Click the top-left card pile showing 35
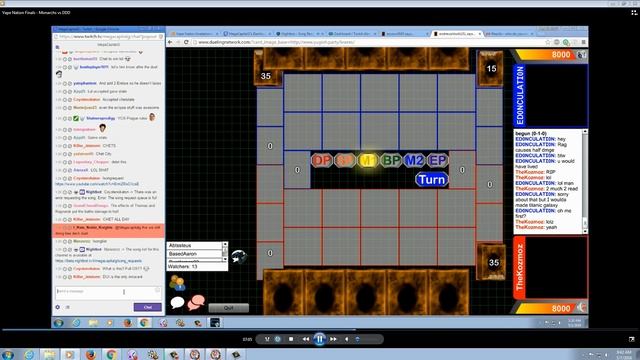 (x=267, y=68)
